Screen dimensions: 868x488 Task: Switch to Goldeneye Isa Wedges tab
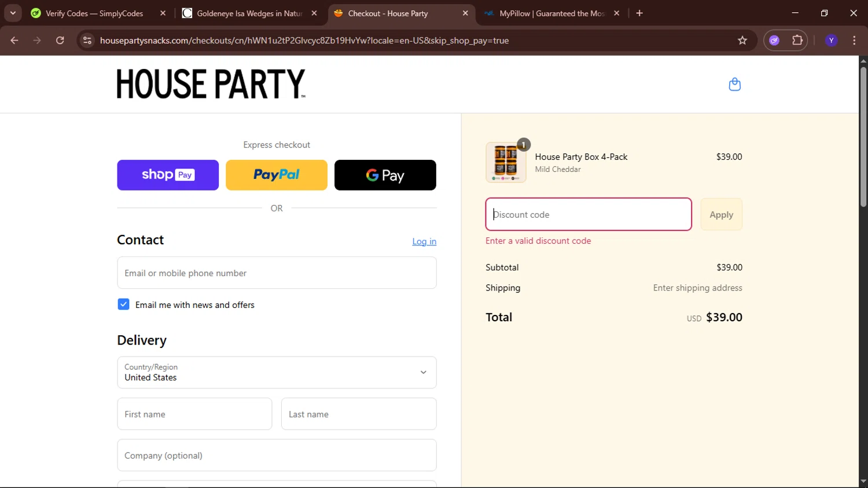point(250,13)
